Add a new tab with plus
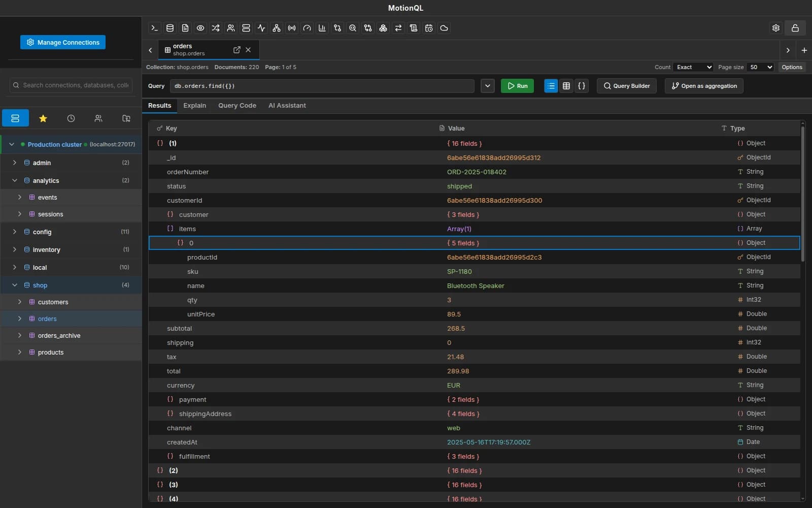812x508 pixels. coord(804,50)
